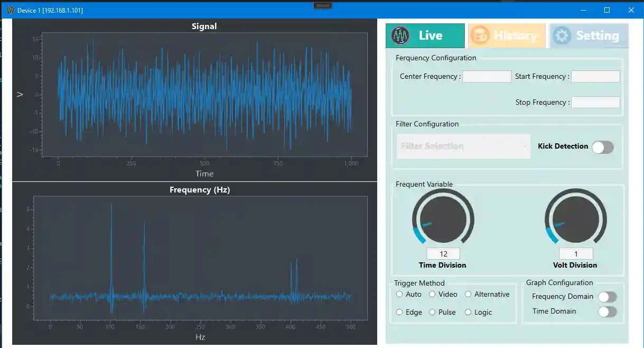
Task: Enable the Frequency Domain toggle
Action: [x=607, y=297]
